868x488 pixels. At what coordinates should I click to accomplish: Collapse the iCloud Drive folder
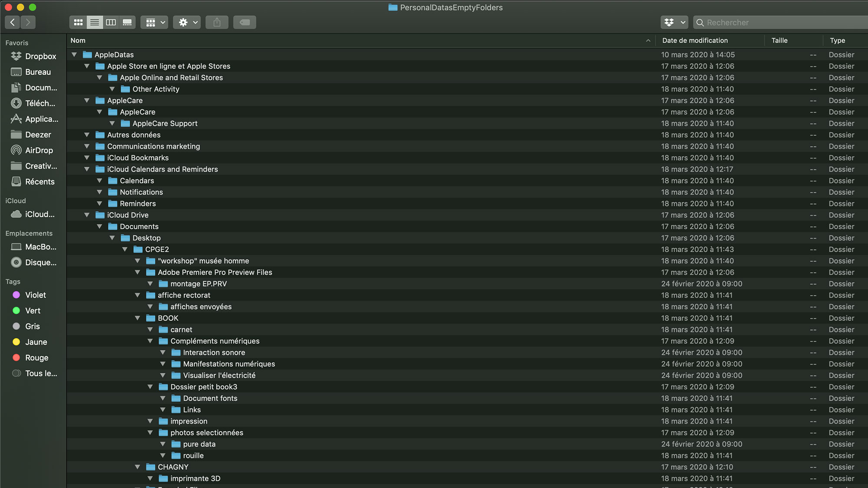pyautogui.click(x=87, y=215)
